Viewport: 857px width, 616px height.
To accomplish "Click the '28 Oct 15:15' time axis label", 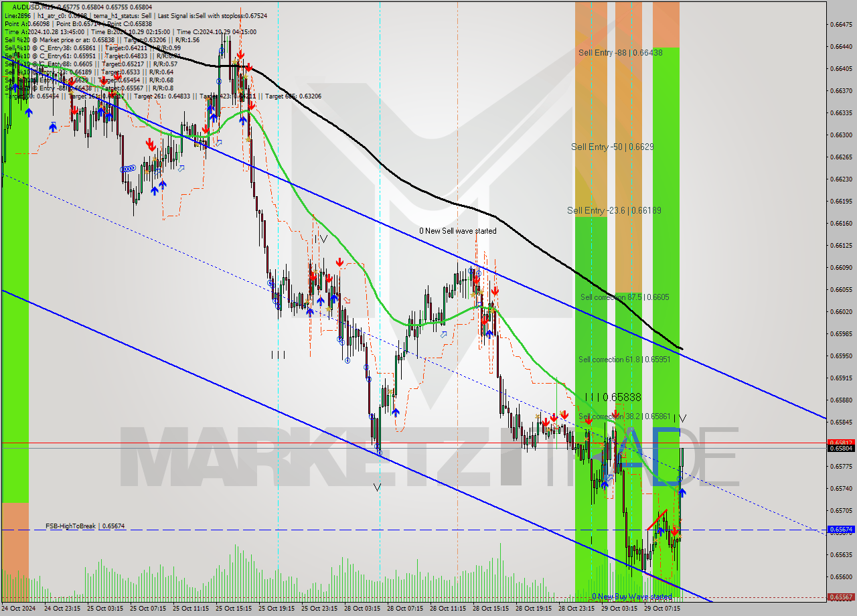I will [x=491, y=609].
